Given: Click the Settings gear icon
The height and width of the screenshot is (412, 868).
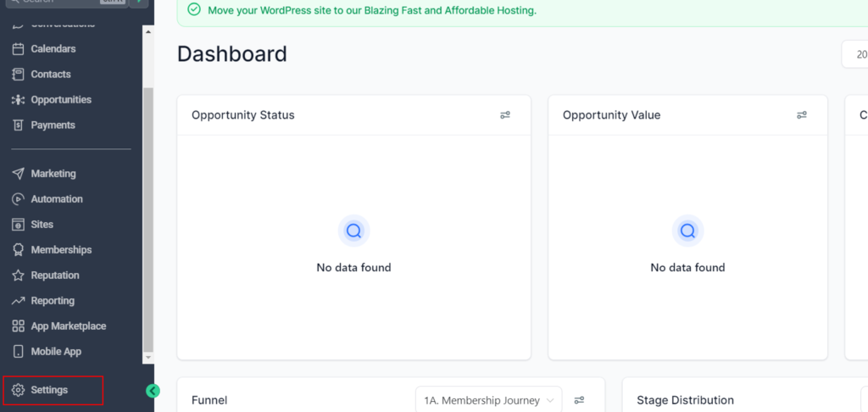Looking at the screenshot, I should tap(18, 390).
